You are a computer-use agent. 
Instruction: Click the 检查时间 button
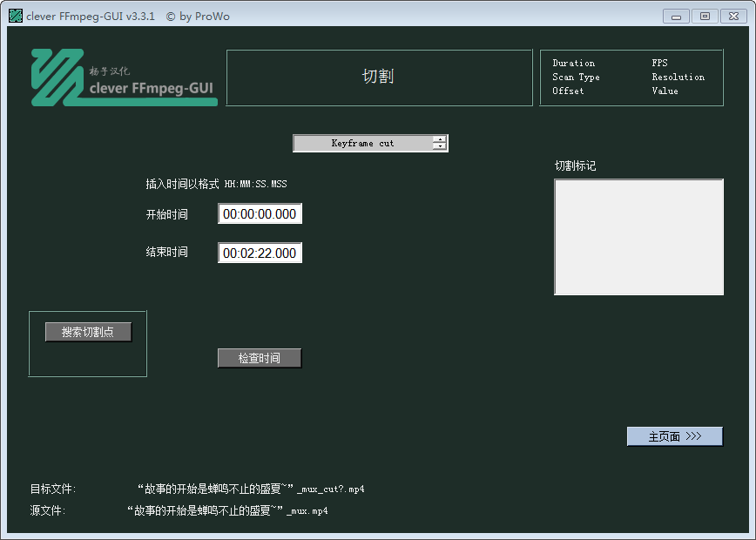[x=260, y=358]
